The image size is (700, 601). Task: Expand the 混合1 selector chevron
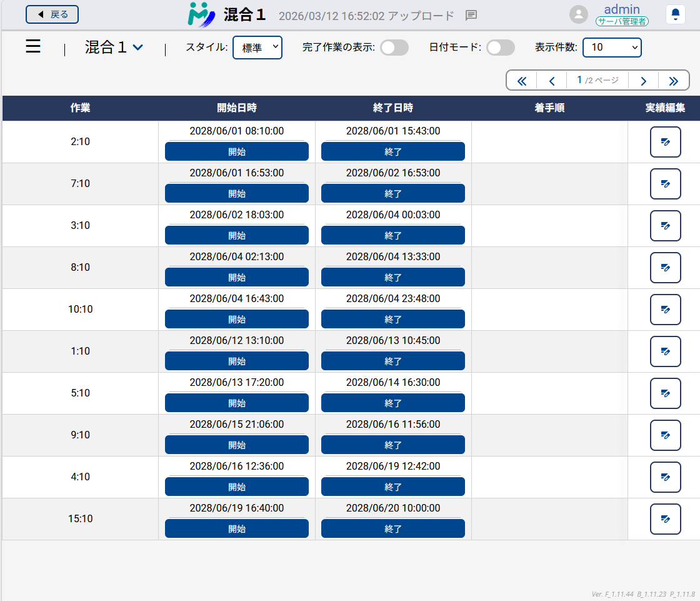click(138, 48)
